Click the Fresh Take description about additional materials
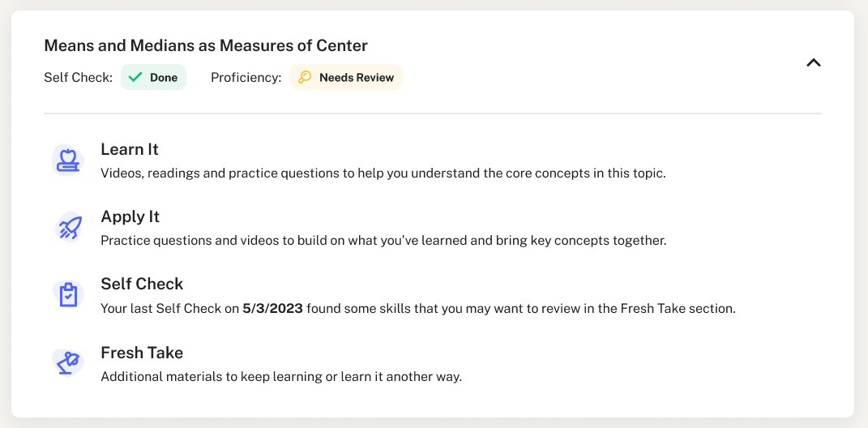Image resolution: width=868 pixels, height=428 pixels. 280,377
